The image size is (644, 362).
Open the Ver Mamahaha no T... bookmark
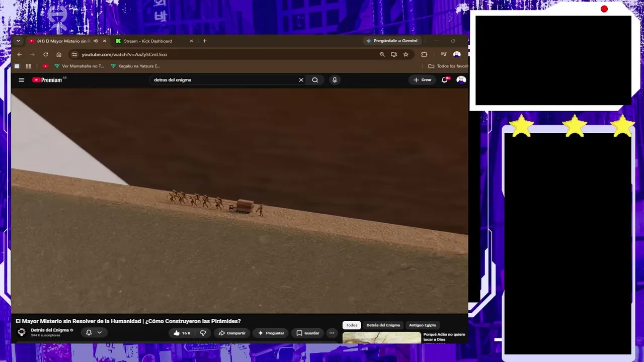click(x=79, y=66)
